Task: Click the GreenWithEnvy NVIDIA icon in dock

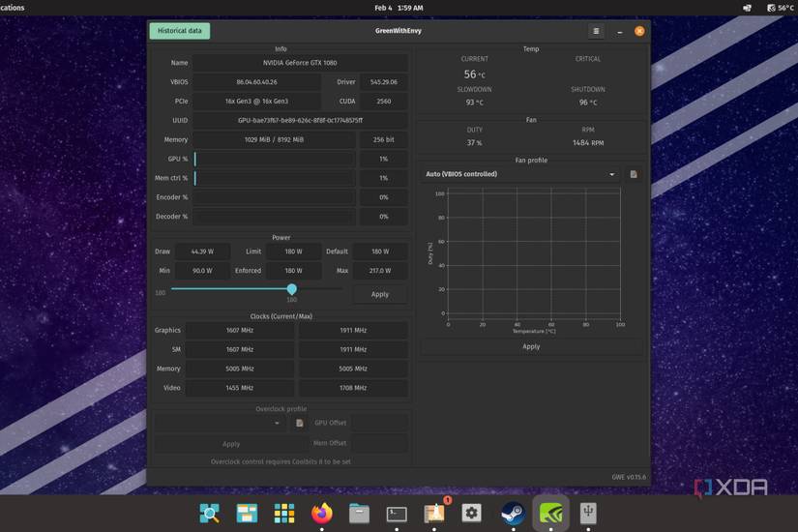Action: [x=550, y=514]
